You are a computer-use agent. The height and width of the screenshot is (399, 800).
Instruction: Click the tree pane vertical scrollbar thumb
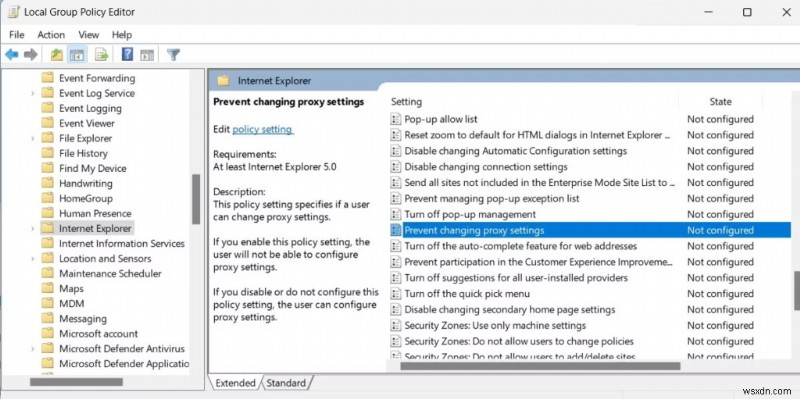coord(195,200)
